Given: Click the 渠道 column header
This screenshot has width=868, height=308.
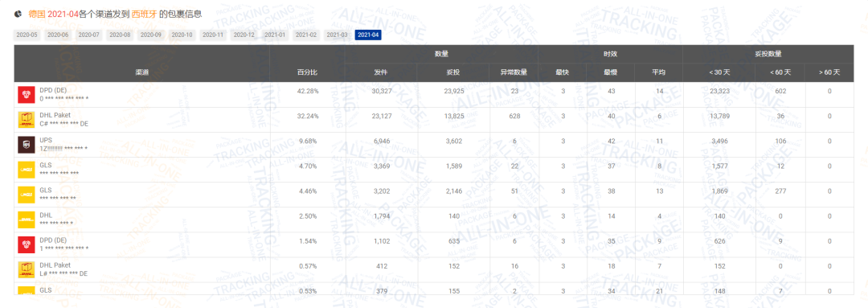Looking at the screenshot, I should point(141,72).
